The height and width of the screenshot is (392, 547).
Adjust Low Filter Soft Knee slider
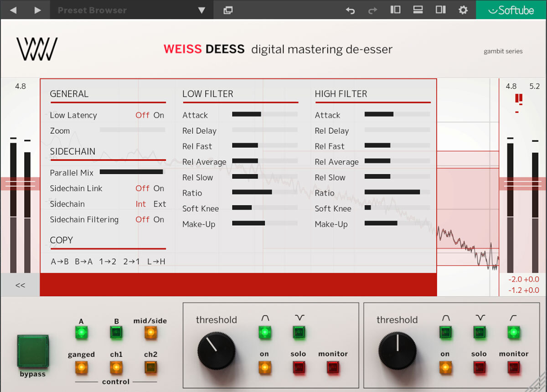[265, 208]
